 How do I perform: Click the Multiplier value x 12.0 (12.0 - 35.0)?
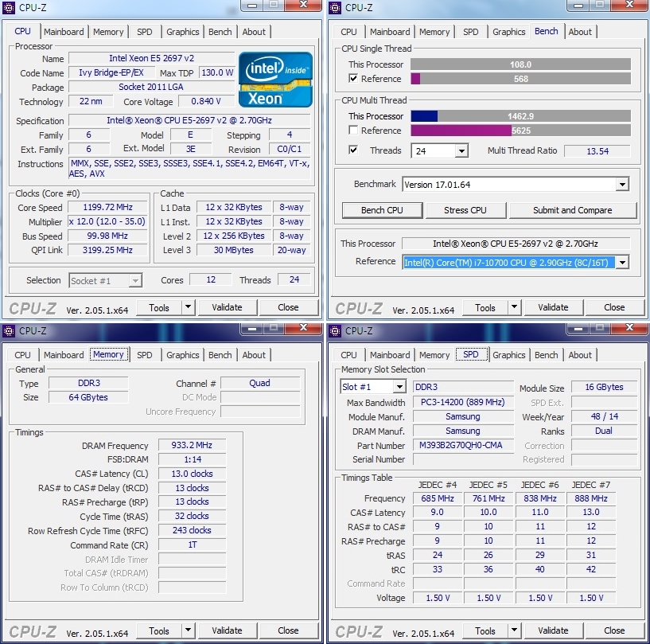(x=107, y=221)
